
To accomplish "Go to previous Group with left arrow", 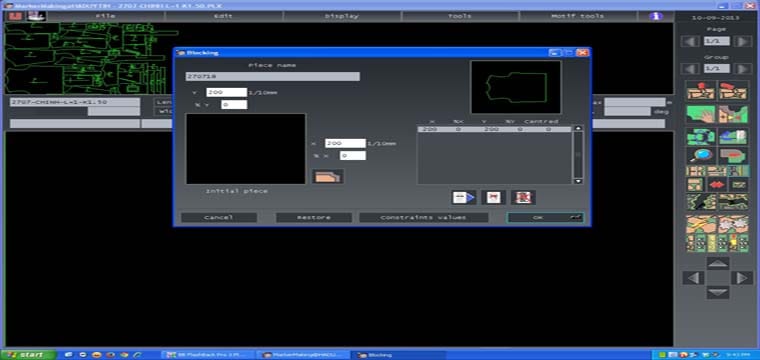I will 690,68.
